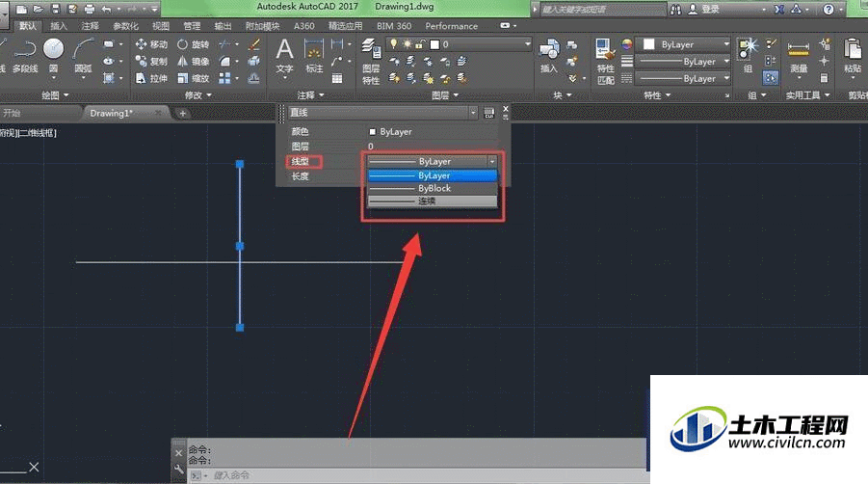Click Match Properties (特性匹配) icon
Viewport: 868px width, 484px height.
[605, 61]
